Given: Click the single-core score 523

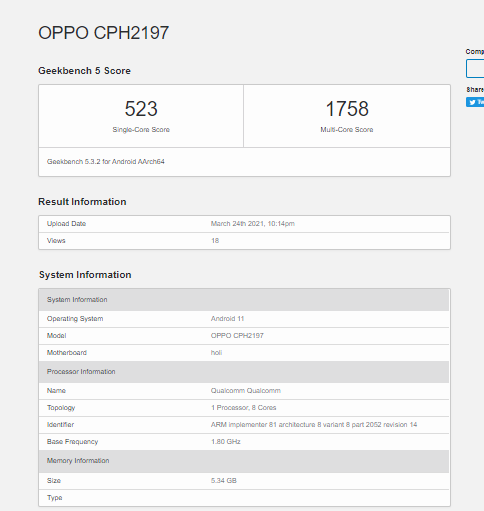Looking at the screenshot, I should pyautogui.click(x=141, y=109).
